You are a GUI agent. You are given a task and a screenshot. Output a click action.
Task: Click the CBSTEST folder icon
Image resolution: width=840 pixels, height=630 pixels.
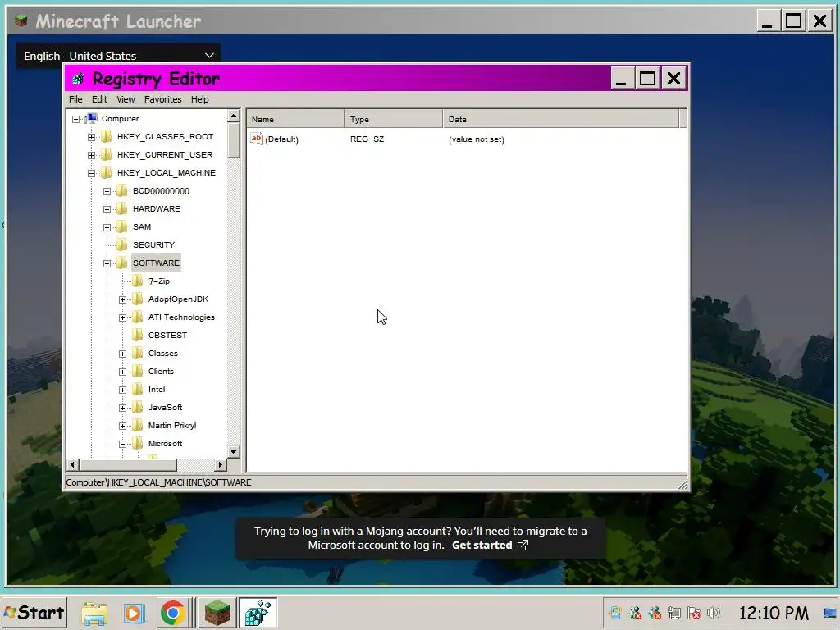(138, 335)
